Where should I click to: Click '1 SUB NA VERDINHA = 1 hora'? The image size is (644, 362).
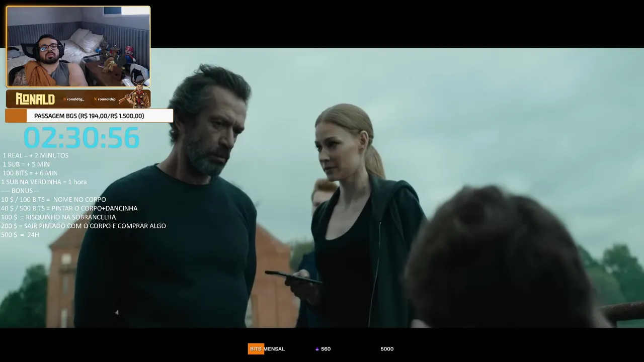(44, 182)
